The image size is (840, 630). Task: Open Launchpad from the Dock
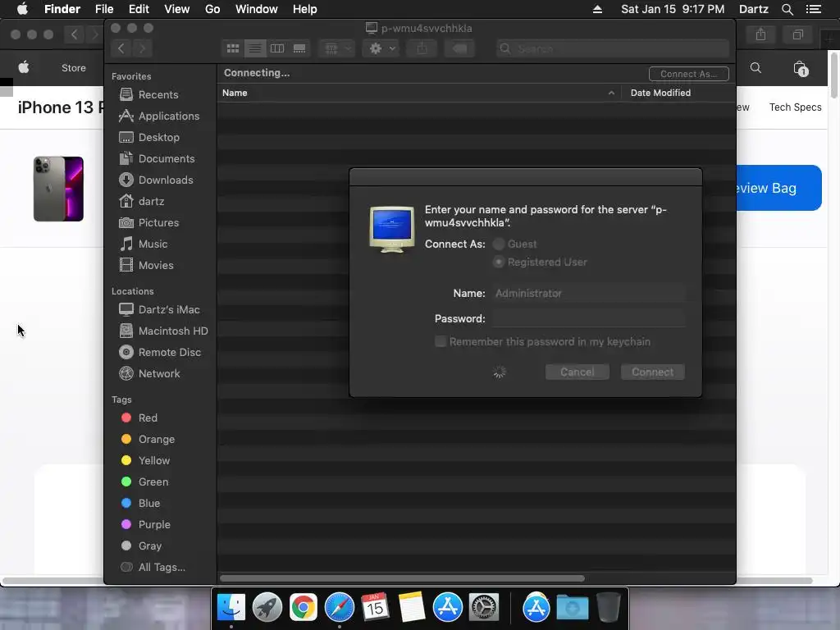pyautogui.click(x=267, y=608)
